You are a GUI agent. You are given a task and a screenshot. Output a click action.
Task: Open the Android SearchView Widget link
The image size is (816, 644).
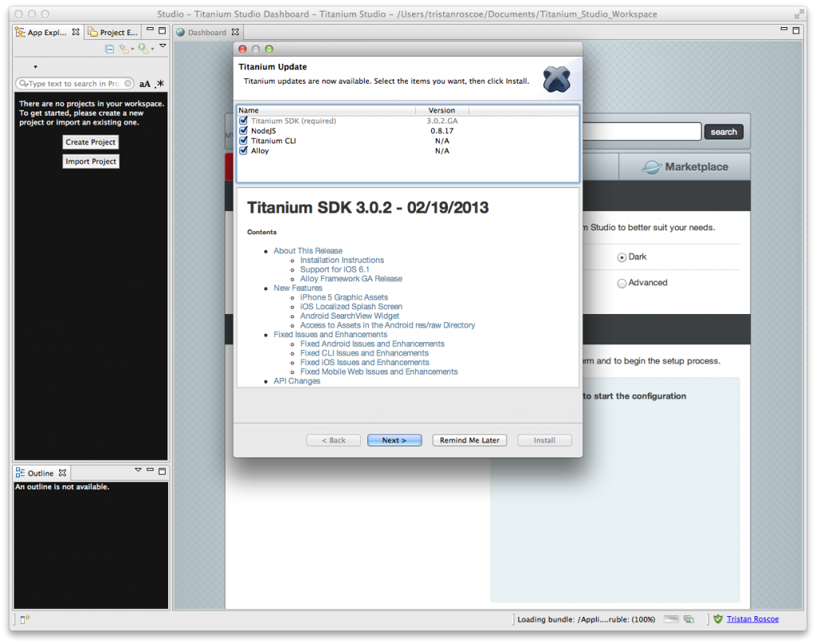[350, 316]
